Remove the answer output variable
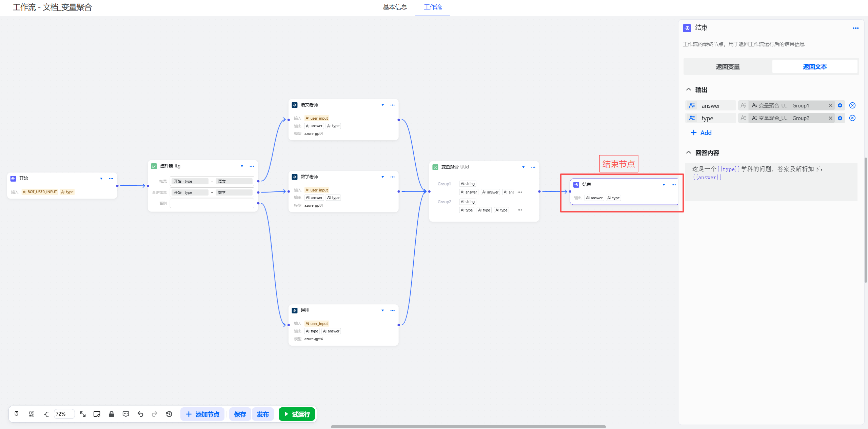The width and height of the screenshot is (868, 429). (x=852, y=105)
